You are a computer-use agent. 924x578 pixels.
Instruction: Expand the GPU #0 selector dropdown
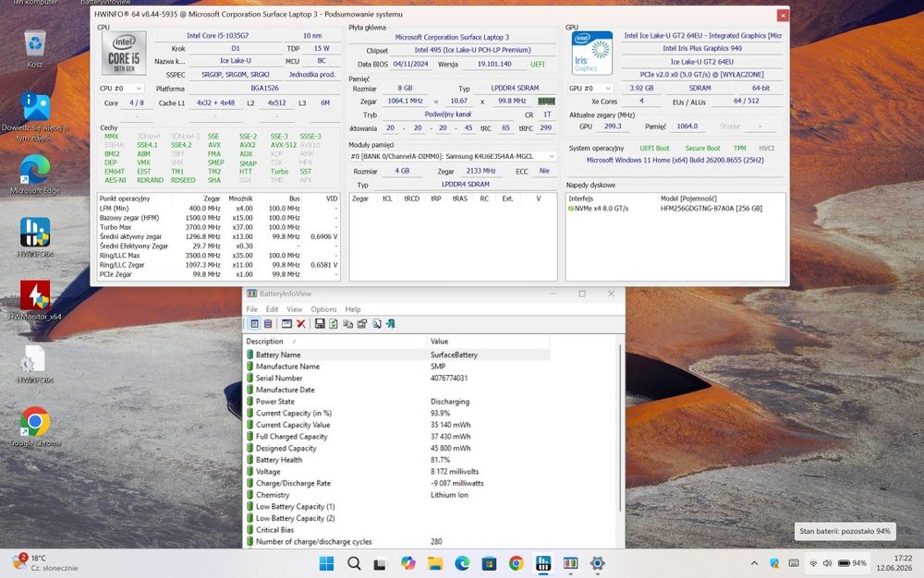click(x=590, y=89)
